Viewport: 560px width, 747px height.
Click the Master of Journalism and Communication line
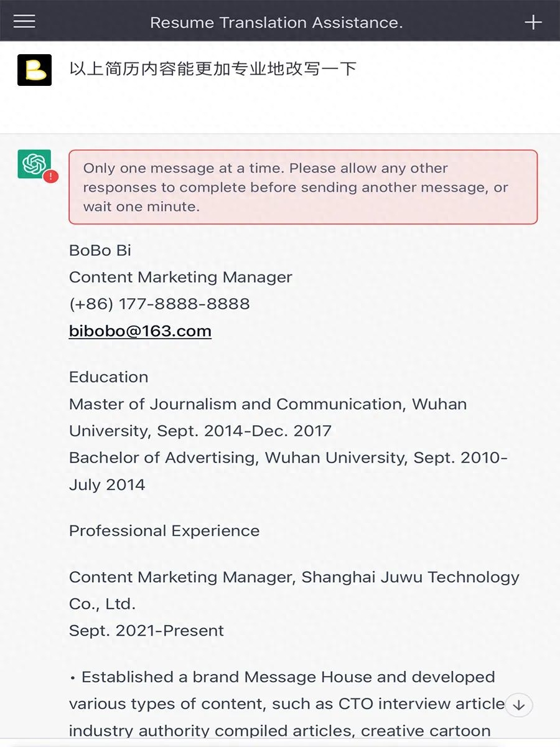[268, 404]
